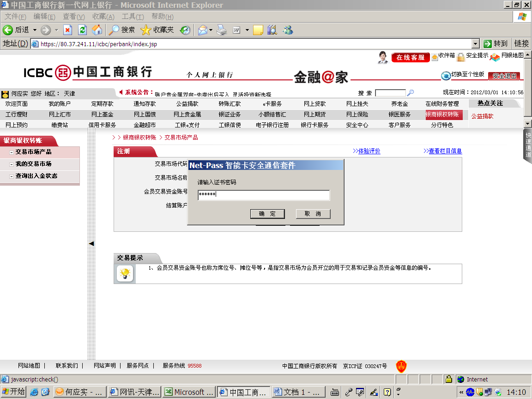Open the 网上基金 navigation item
The height and width of the screenshot is (399, 532).
[x=103, y=115]
